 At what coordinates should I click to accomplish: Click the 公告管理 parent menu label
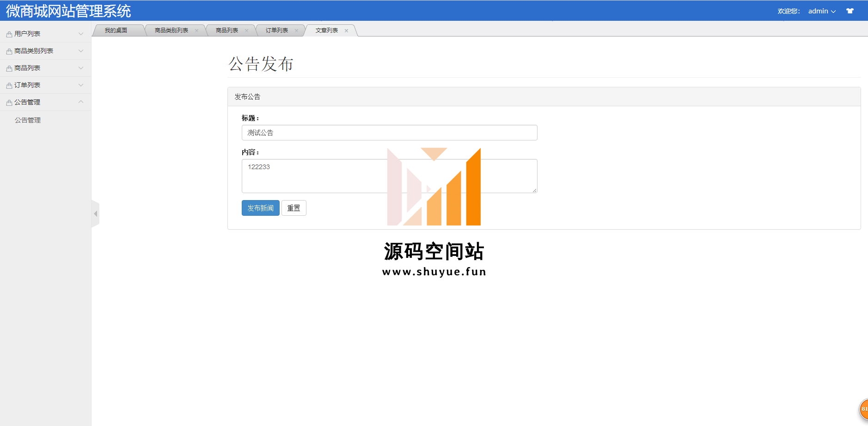pyautogui.click(x=27, y=102)
